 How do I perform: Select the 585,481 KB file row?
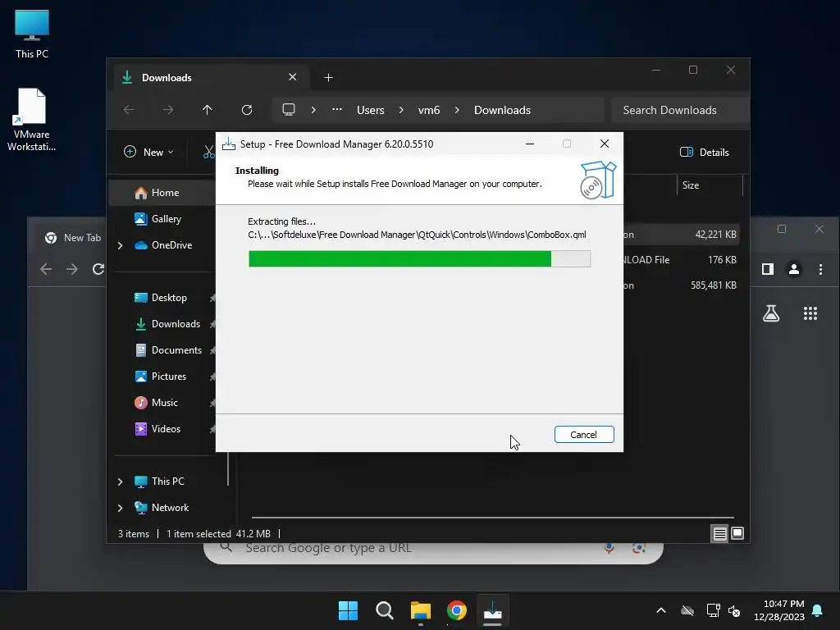[682, 285]
